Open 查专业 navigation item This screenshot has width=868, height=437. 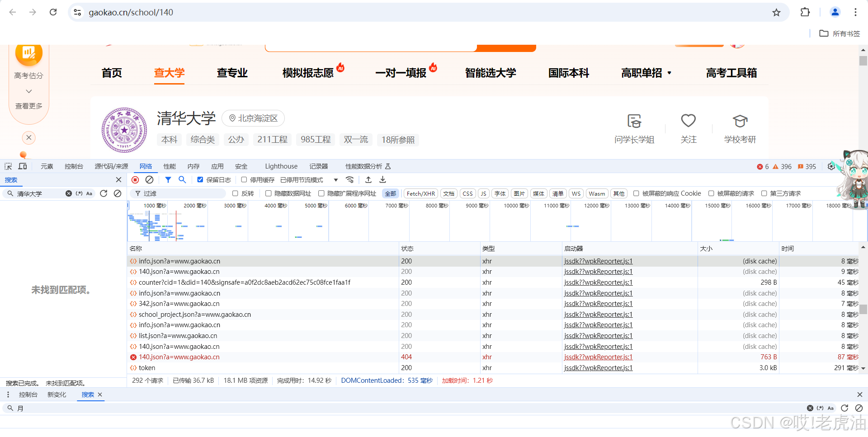[232, 73]
